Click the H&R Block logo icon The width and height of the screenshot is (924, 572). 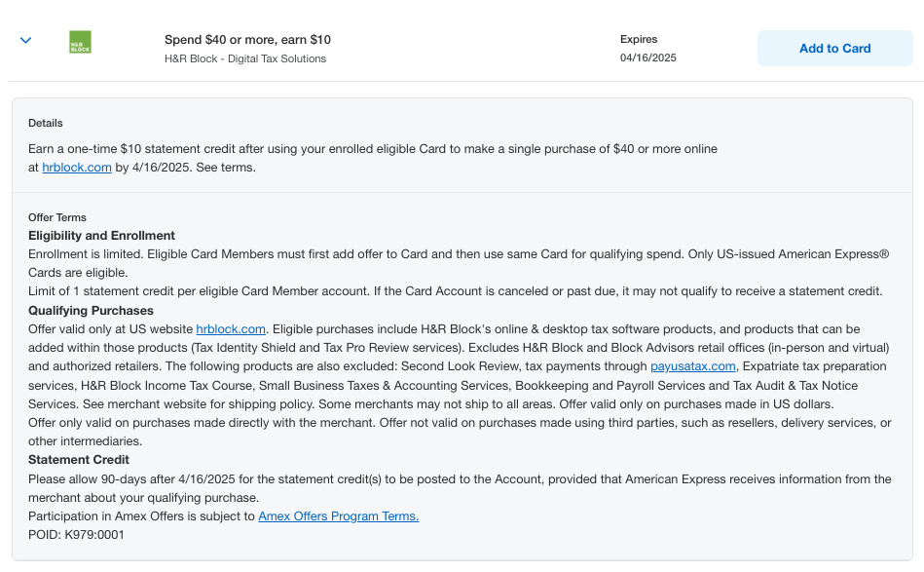pyautogui.click(x=80, y=43)
